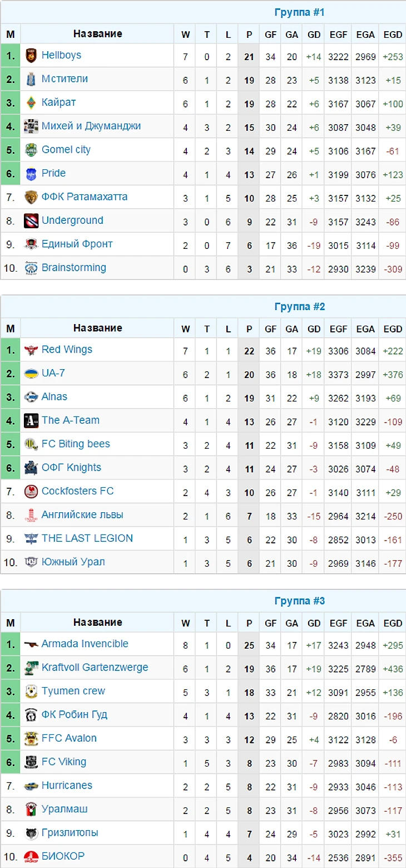The image size is (406, 868).
Task: Open the Brainstorming team link
Action: [73, 268]
